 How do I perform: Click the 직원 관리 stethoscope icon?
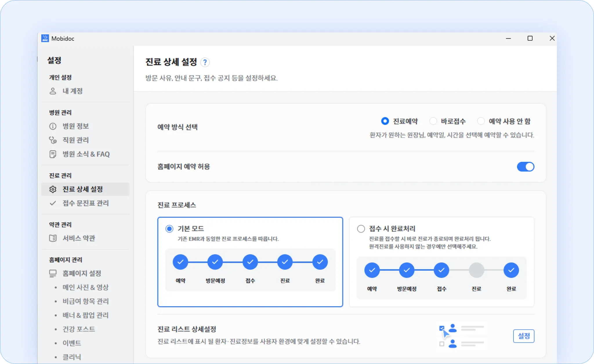coord(53,140)
